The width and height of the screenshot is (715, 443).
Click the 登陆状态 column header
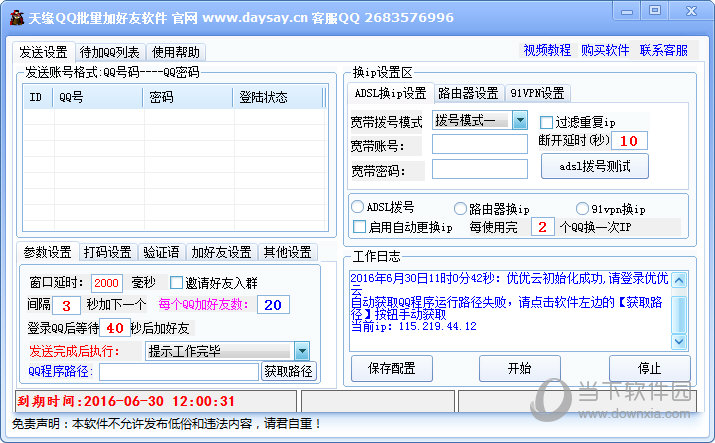click(x=278, y=97)
